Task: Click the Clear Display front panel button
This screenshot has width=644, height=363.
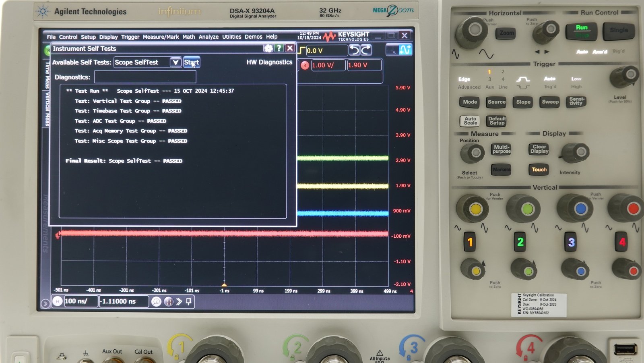Action: pos(539,149)
